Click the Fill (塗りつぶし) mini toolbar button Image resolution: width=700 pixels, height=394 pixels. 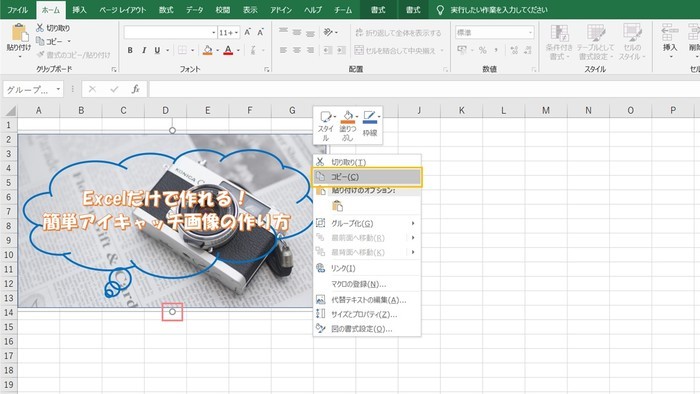tap(348, 125)
